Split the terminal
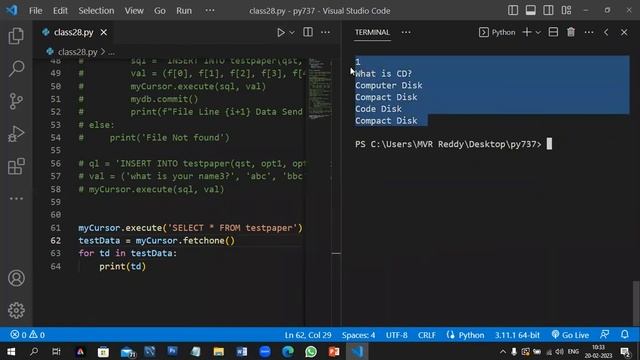 coord(553,32)
